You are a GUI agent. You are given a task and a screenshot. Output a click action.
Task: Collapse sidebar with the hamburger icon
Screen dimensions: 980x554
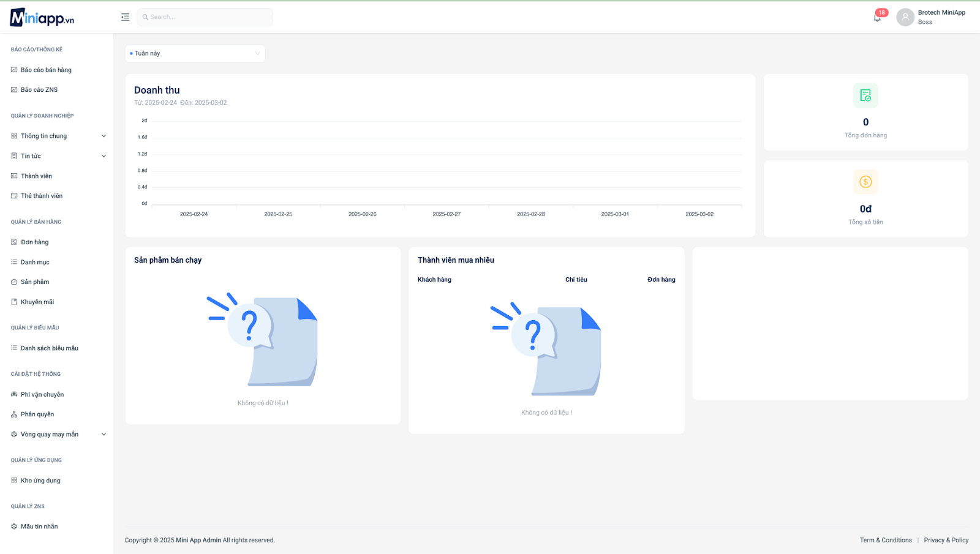[126, 17]
